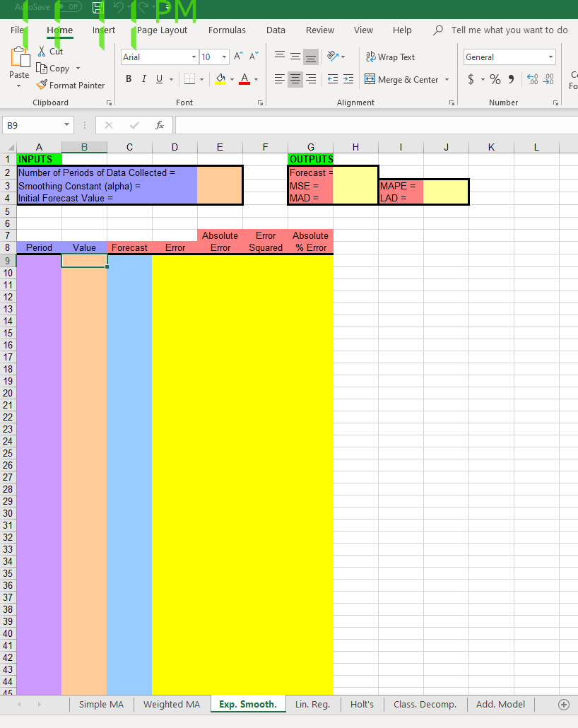
Task: Add a new sheet with plus icon
Action: coord(564,705)
